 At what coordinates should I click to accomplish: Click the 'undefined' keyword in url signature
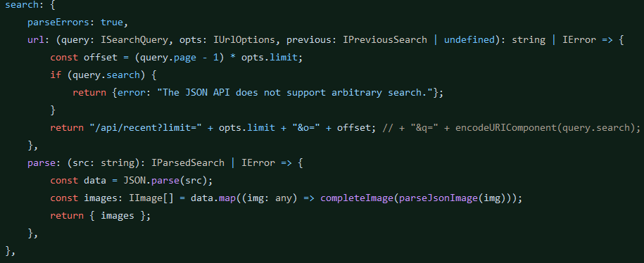pos(469,40)
